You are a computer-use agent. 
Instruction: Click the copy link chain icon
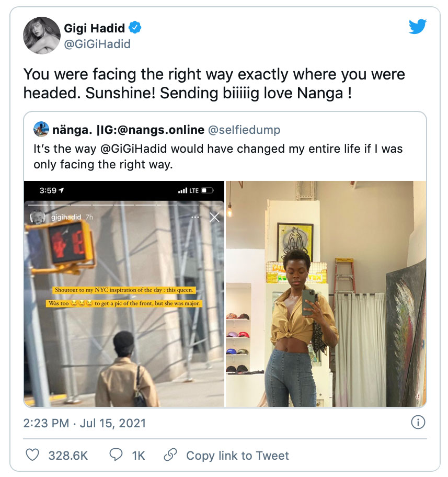click(x=170, y=455)
